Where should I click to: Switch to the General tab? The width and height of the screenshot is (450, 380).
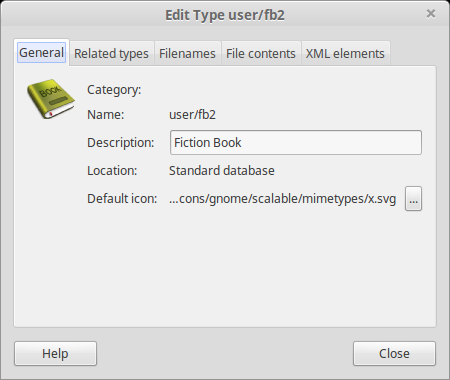click(41, 53)
